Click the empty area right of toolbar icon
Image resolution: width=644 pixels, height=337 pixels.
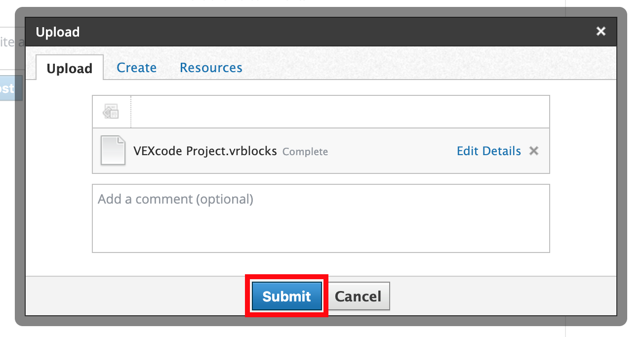pyautogui.click(x=340, y=112)
